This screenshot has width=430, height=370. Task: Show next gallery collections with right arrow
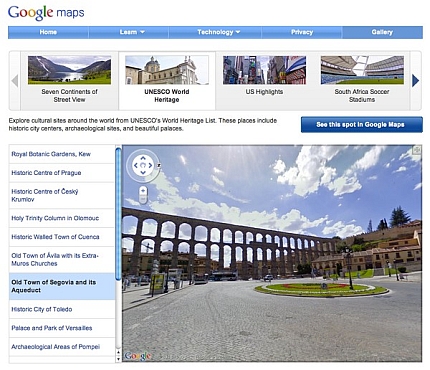[x=415, y=81]
